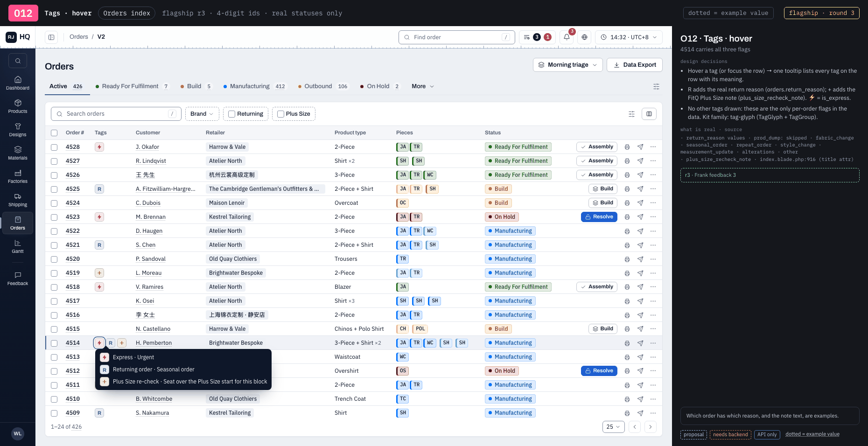Click the Find order field
The height and width of the screenshot is (446, 868).
457,37
